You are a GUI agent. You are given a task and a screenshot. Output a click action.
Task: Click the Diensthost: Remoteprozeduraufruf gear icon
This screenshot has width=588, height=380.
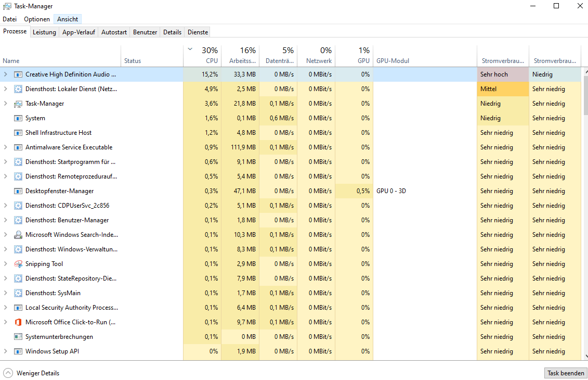pos(18,176)
